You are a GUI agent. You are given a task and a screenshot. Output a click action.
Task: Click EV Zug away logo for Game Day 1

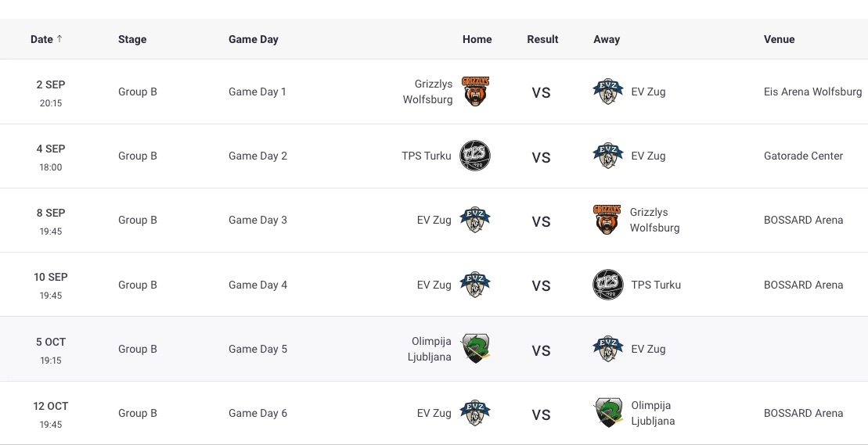pyautogui.click(x=607, y=92)
